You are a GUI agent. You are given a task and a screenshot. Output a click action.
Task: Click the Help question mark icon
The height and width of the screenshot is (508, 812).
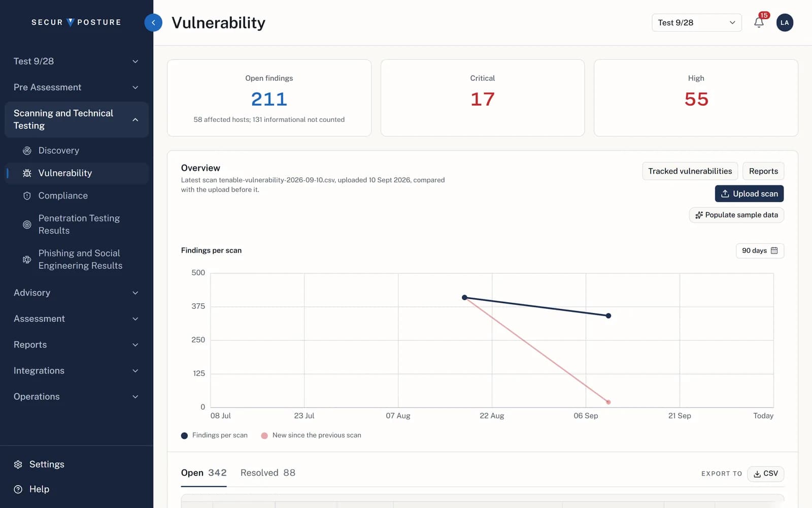(18, 489)
